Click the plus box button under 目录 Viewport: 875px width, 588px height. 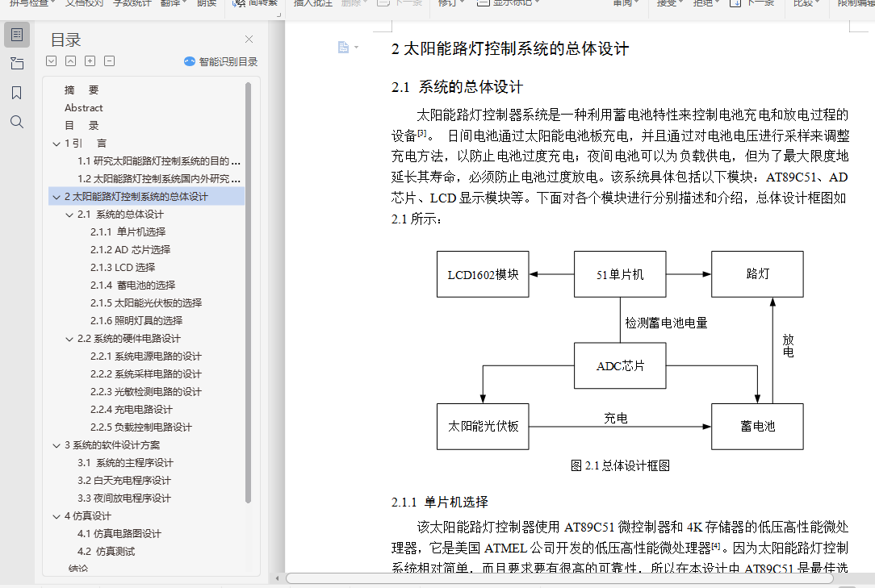(90, 61)
